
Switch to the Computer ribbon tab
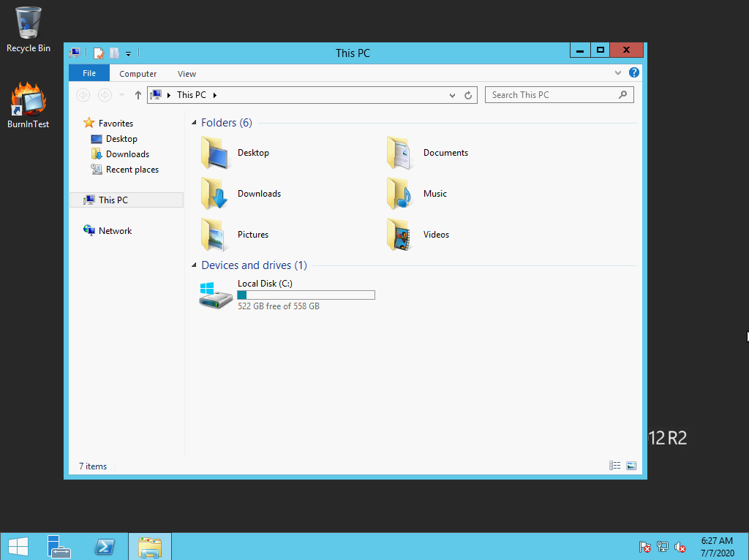click(x=138, y=74)
